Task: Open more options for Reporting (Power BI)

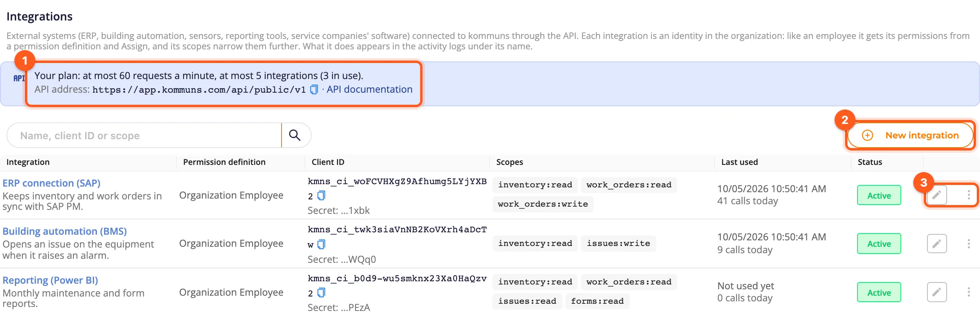Action: click(x=968, y=292)
